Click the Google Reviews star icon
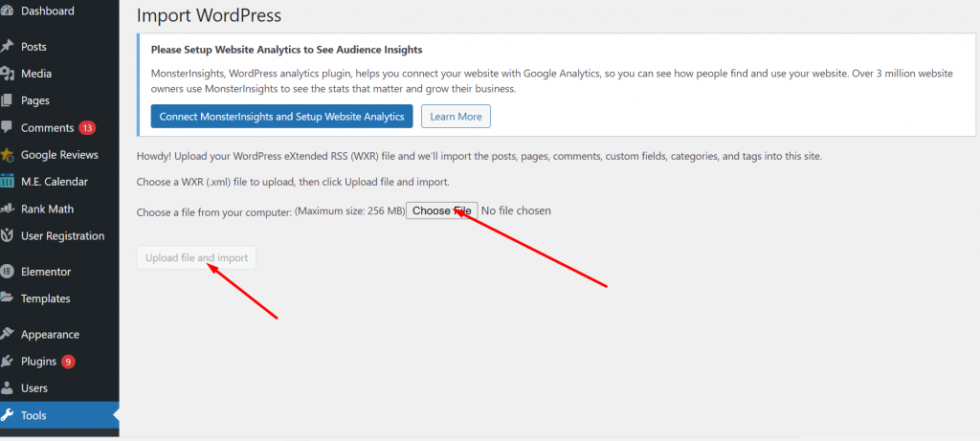 click(x=7, y=155)
